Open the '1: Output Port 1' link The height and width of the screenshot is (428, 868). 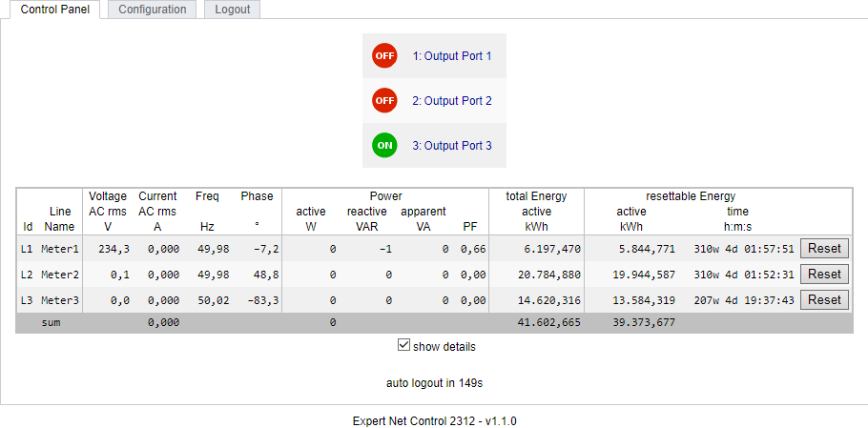[452, 56]
